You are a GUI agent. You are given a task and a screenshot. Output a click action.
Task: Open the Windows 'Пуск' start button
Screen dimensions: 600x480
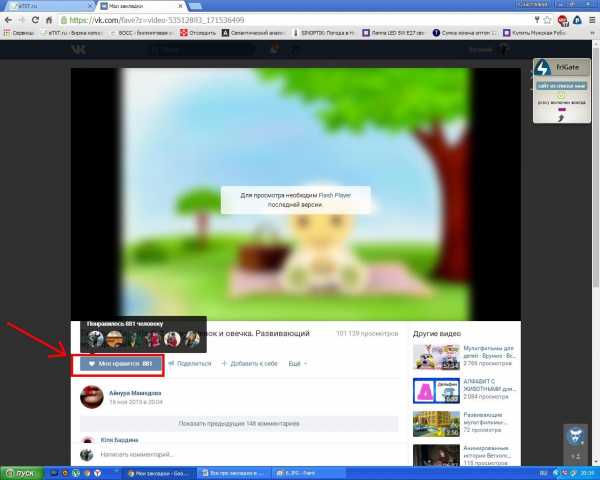(x=21, y=473)
